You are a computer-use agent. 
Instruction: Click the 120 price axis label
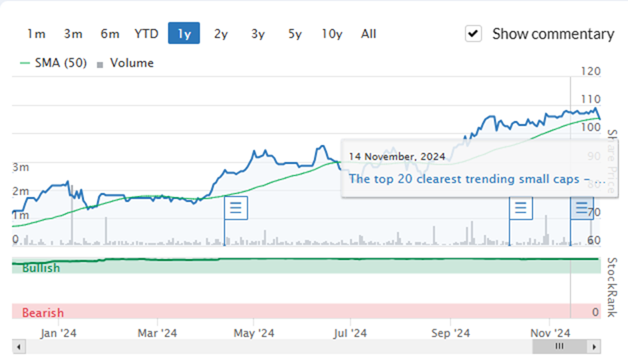pos(591,71)
